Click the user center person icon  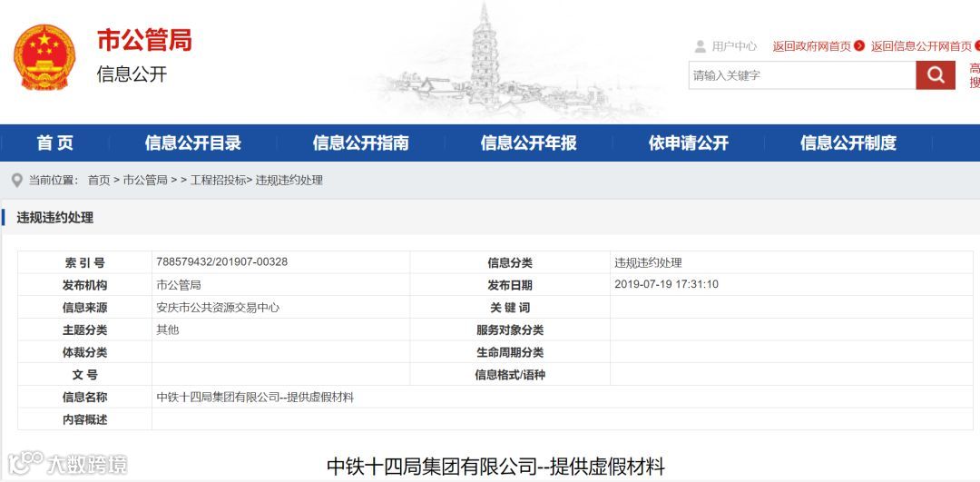(x=700, y=46)
